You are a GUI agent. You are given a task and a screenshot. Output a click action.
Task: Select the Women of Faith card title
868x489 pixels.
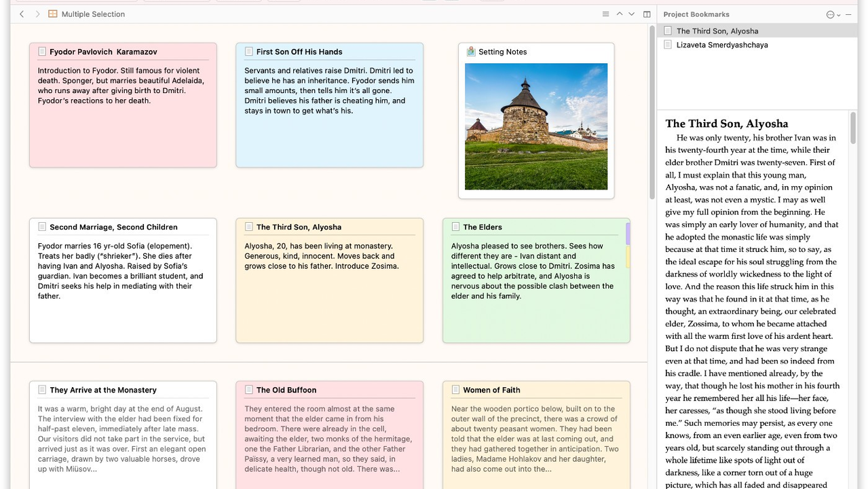(491, 390)
